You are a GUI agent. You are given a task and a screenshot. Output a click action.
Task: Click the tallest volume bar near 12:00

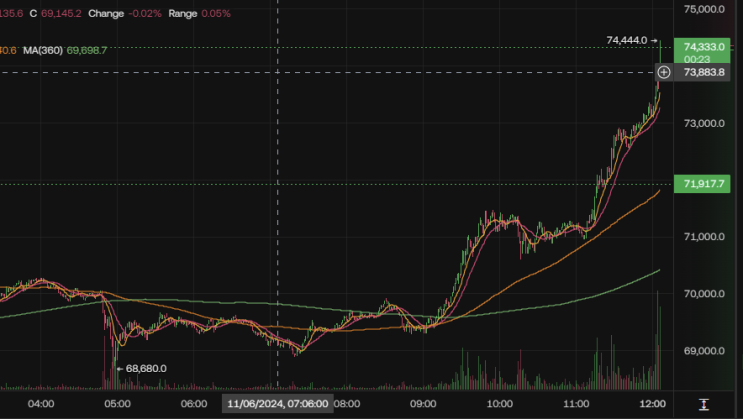coord(657,340)
